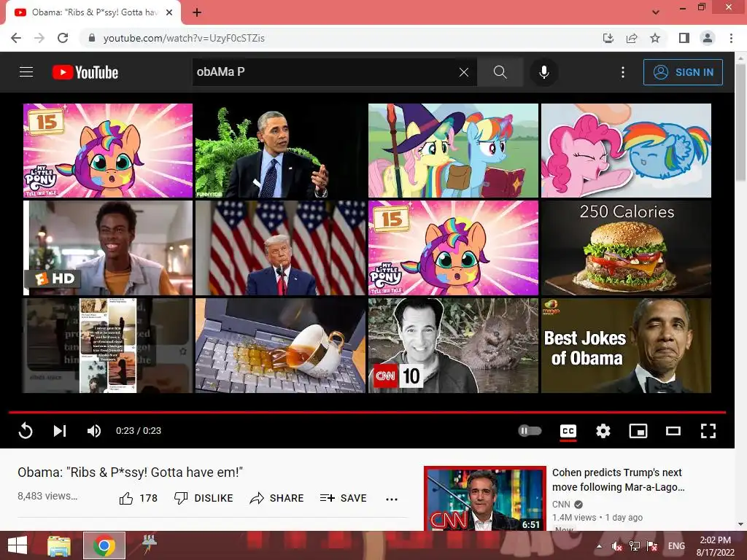Toggle the autoplay switch
Viewport: 747px width, 560px height.
[x=530, y=431]
